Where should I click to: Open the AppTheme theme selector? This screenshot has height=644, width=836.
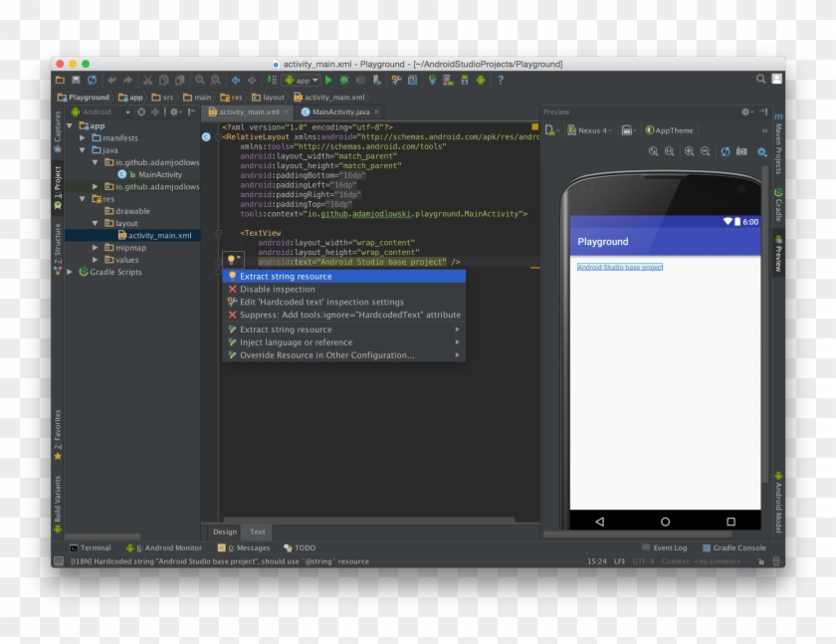[669, 130]
